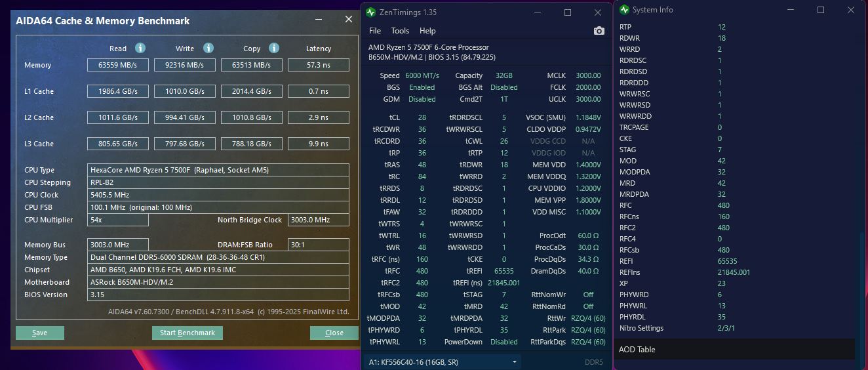Click the XP value 23 in System Info
The height and width of the screenshot is (370, 868).
[722, 283]
